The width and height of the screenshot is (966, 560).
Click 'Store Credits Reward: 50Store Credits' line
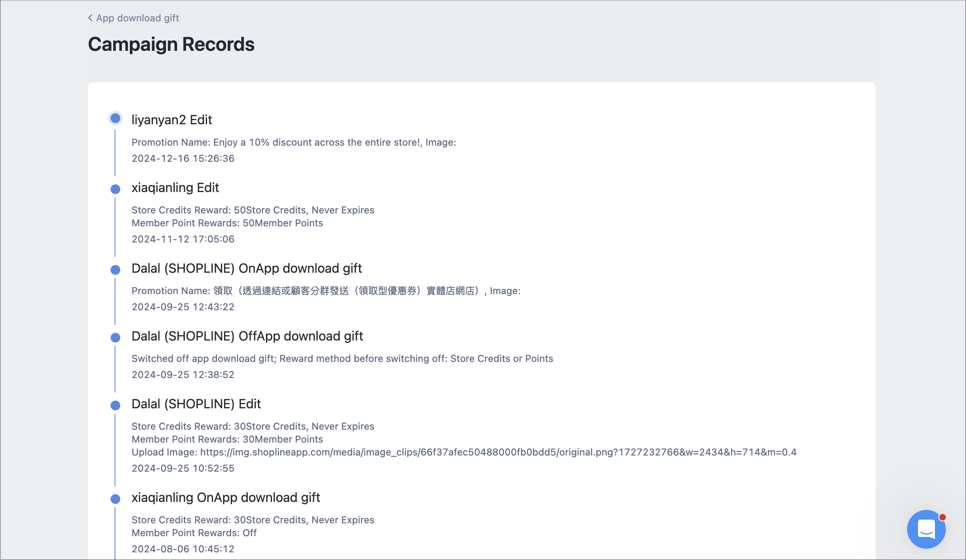(x=253, y=210)
